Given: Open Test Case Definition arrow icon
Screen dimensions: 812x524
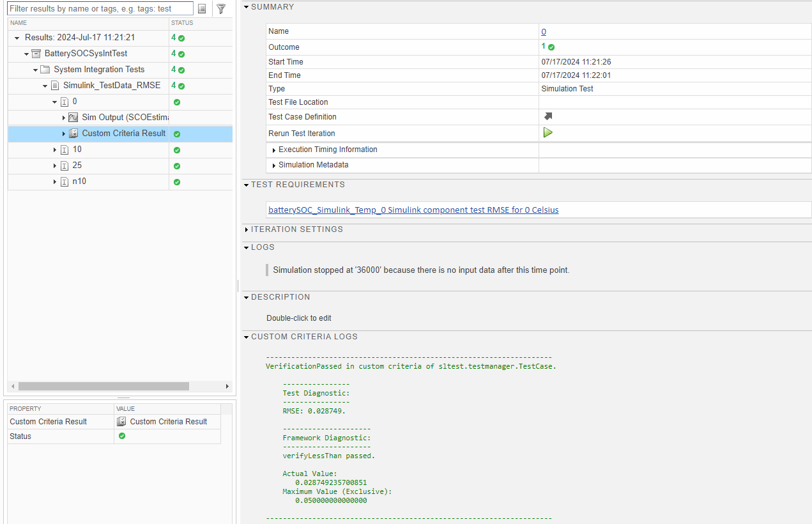Looking at the screenshot, I should click(x=548, y=116).
